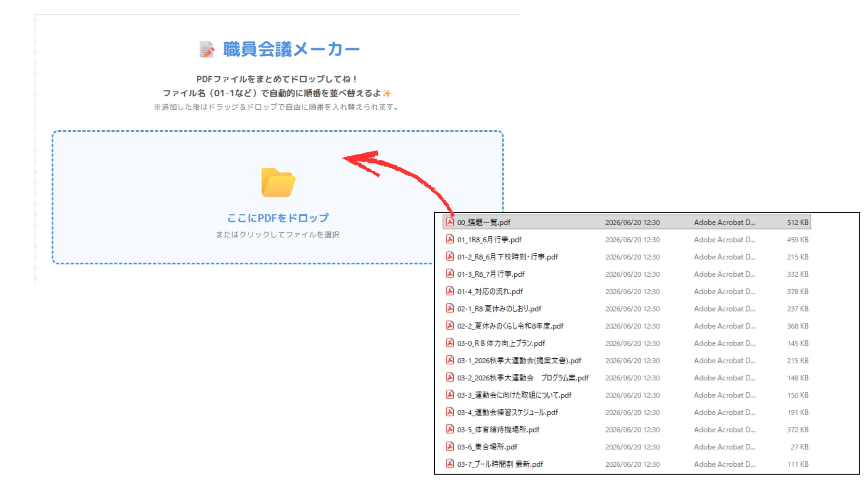Click the 372 KB size cell
Screen dimensions: 868x485
797,430
